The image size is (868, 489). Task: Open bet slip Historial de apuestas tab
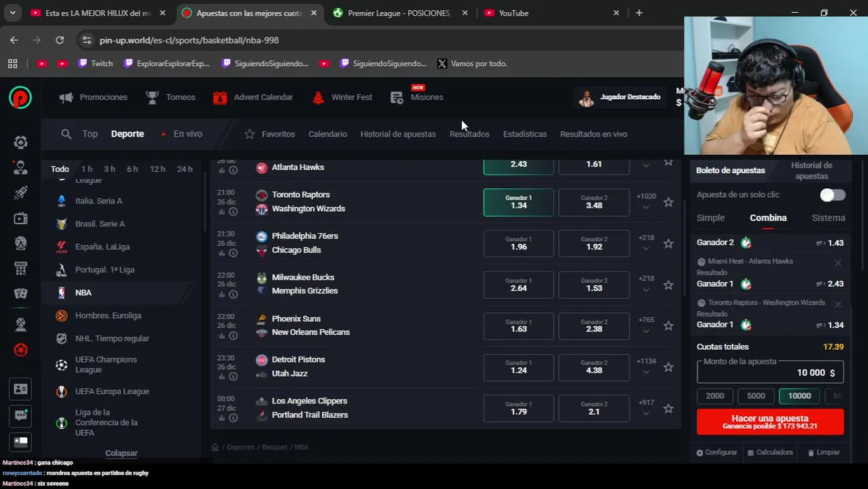click(812, 170)
